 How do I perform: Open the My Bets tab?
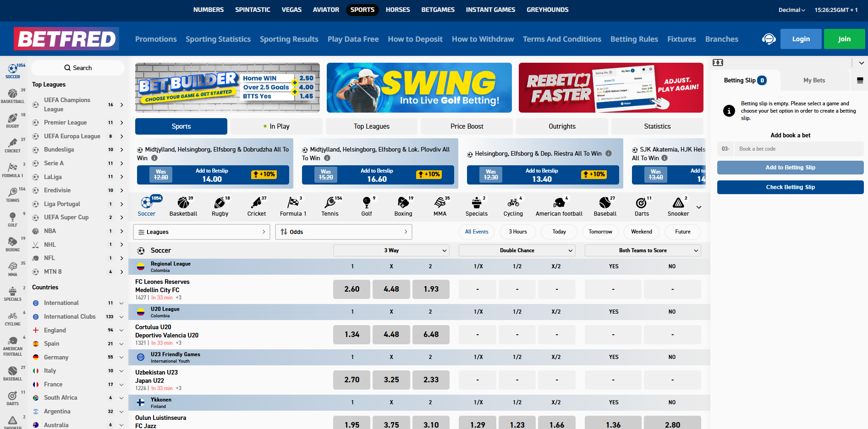814,80
